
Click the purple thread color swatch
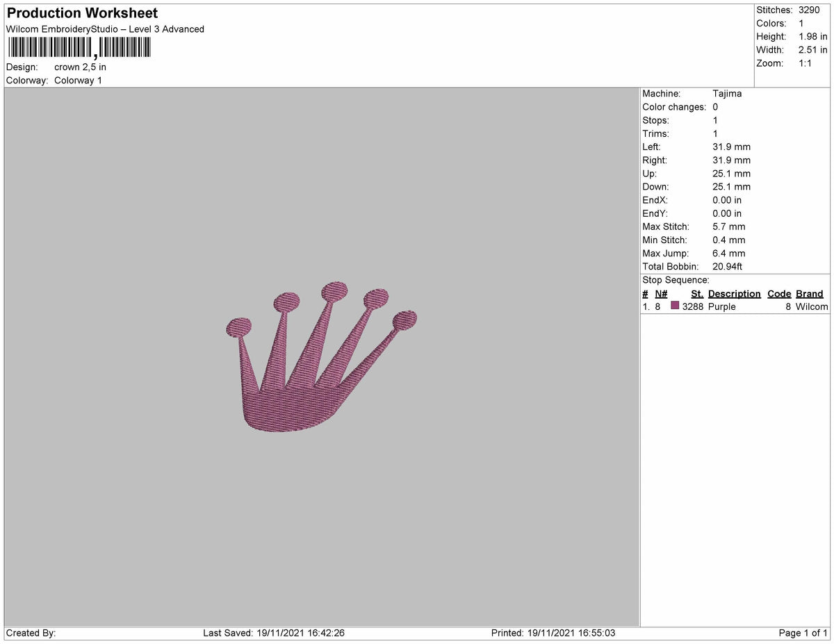tap(673, 306)
